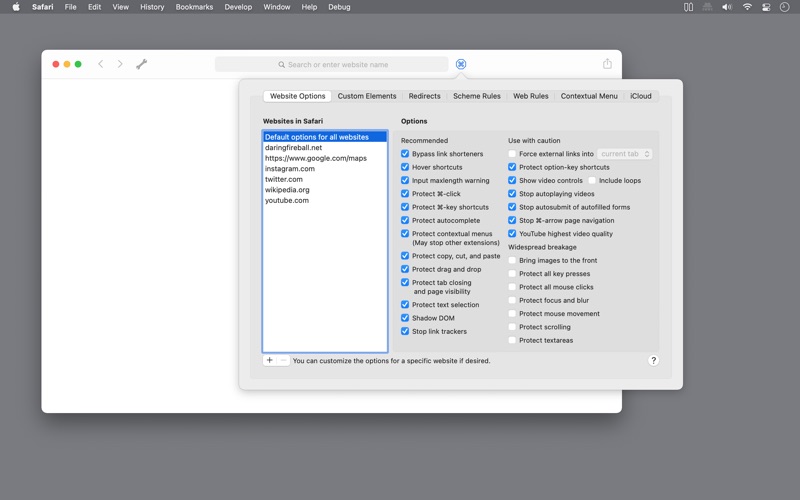Image resolution: width=800 pixels, height=500 pixels.
Task: Toggle Stop autoplaying videos checkbox
Action: pyautogui.click(x=512, y=193)
